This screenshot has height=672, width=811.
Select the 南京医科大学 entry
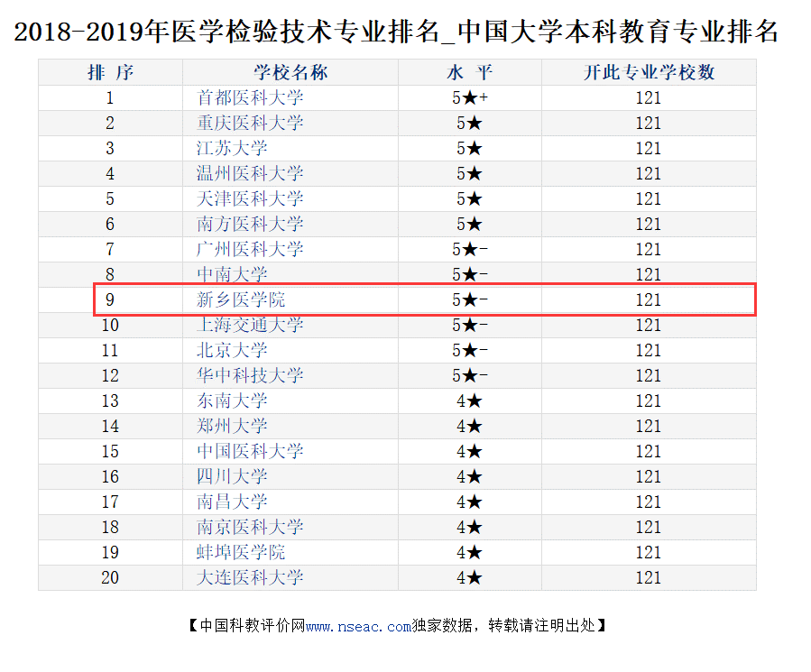tap(250, 527)
